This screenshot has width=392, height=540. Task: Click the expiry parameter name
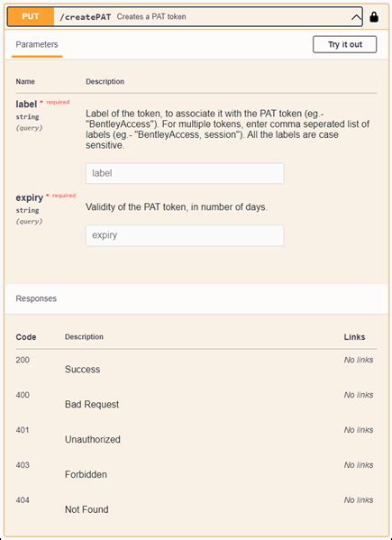29,197
